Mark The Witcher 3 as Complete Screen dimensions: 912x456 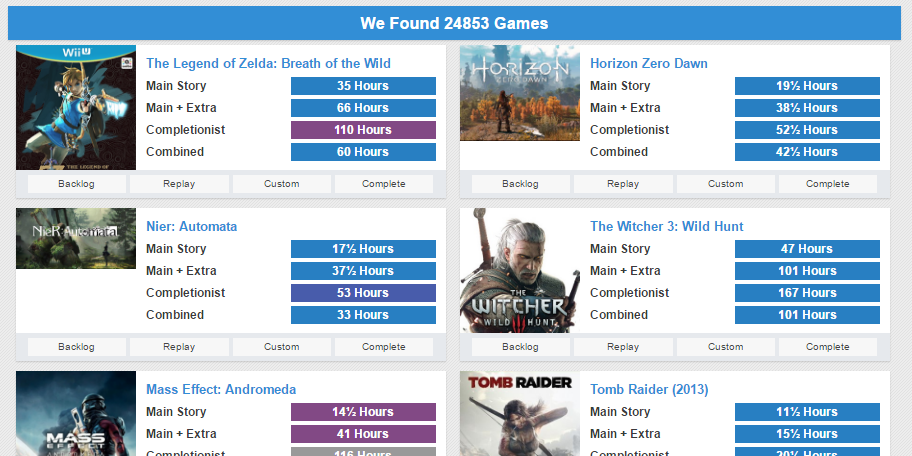(828, 347)
